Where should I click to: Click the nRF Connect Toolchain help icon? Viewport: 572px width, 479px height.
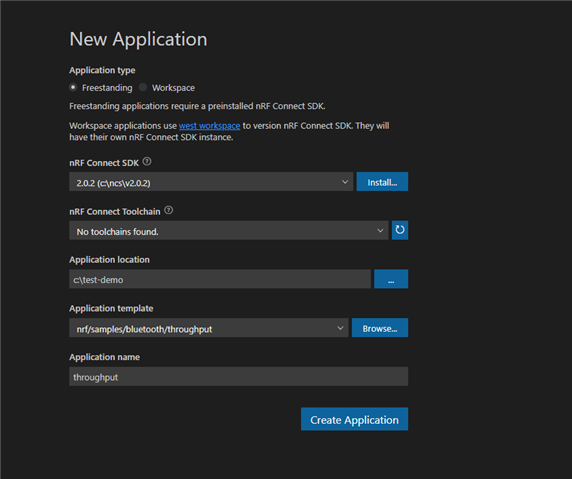click(x=169, y=210)
